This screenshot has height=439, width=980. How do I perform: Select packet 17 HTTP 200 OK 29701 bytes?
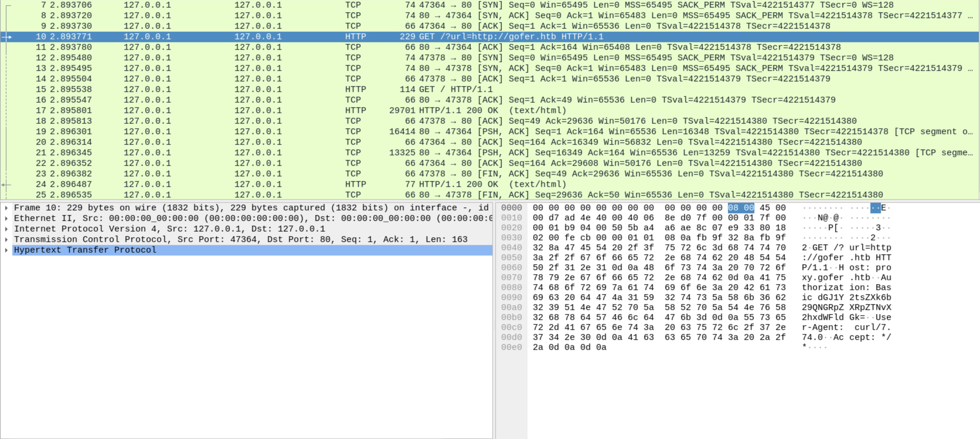click(x=490, y=111)
